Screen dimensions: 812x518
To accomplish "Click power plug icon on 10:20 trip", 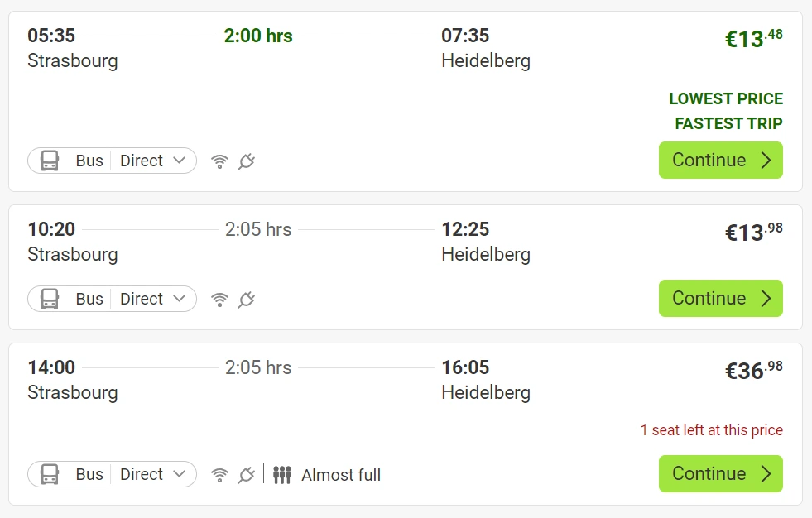I will (x=246, y=300).
